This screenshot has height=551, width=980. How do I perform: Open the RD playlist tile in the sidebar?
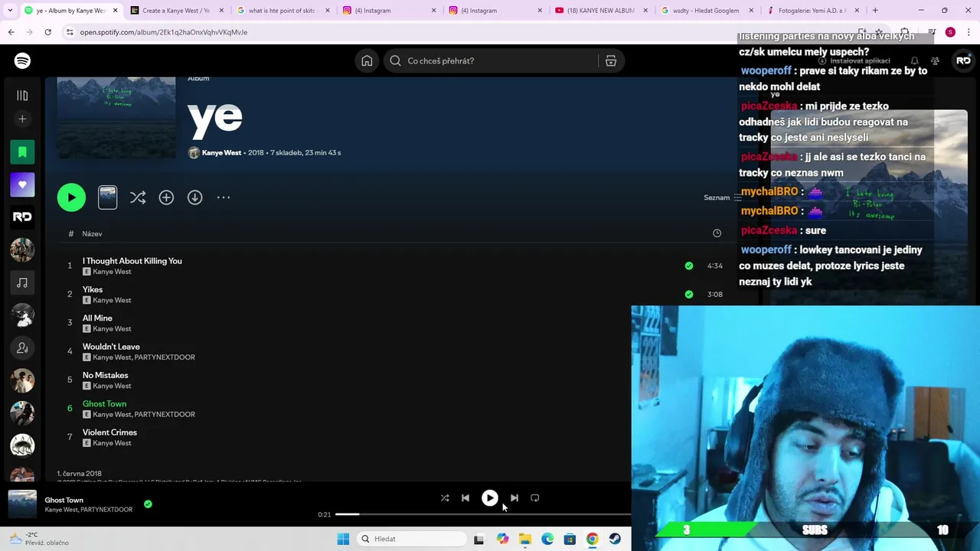22,217
